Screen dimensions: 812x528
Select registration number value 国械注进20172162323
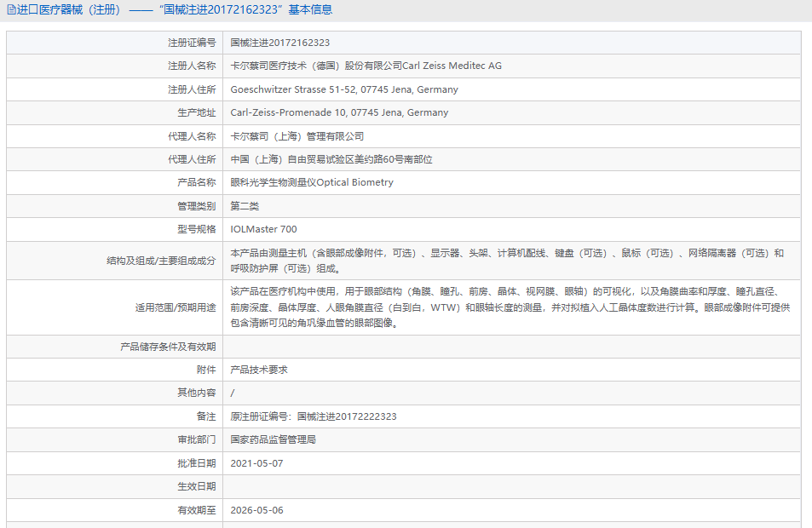pos(279,43)
